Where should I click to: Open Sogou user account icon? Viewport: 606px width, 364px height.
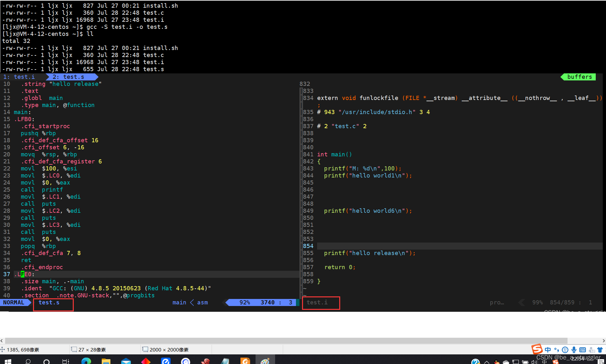pos(592,350)
